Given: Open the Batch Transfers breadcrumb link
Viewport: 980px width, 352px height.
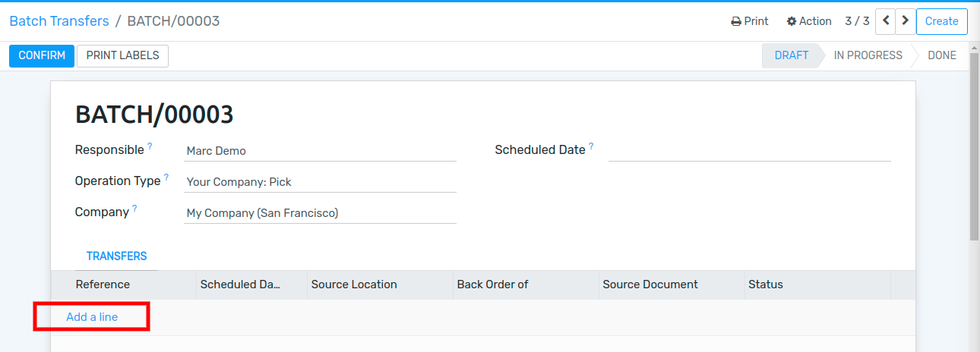Looking at the screenshot, I should [59, 21].
